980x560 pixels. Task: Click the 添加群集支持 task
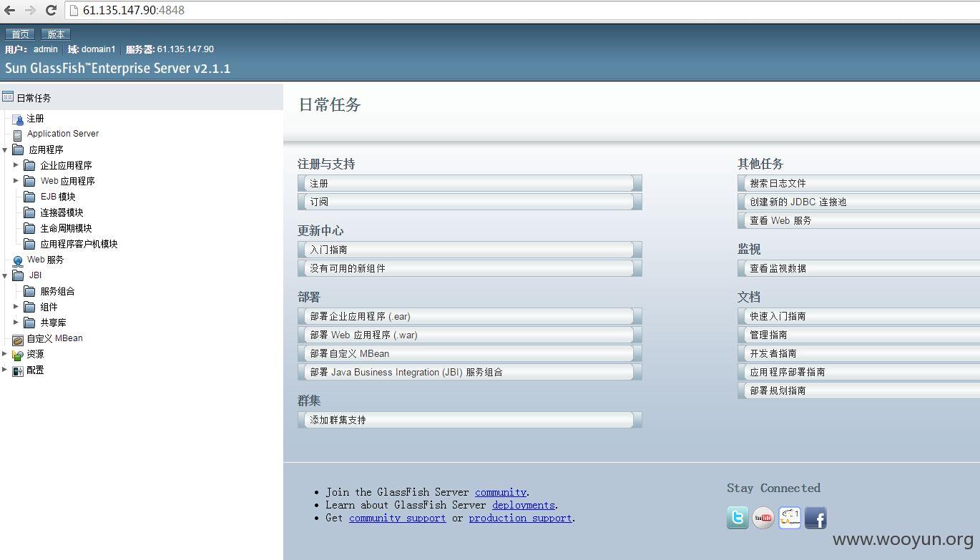(x=470, y=420)
